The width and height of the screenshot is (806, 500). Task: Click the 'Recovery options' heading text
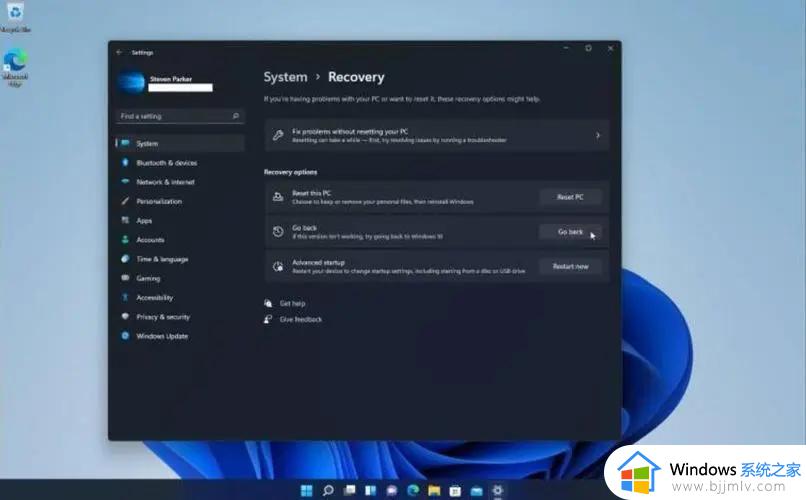point(290,172)
